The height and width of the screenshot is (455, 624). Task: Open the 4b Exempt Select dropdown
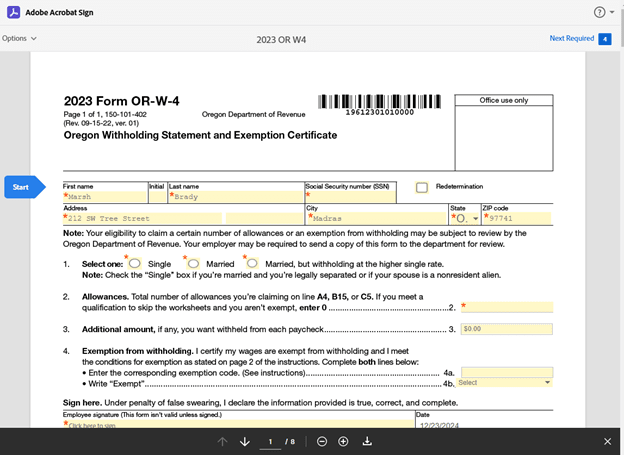tap(505, 383)
